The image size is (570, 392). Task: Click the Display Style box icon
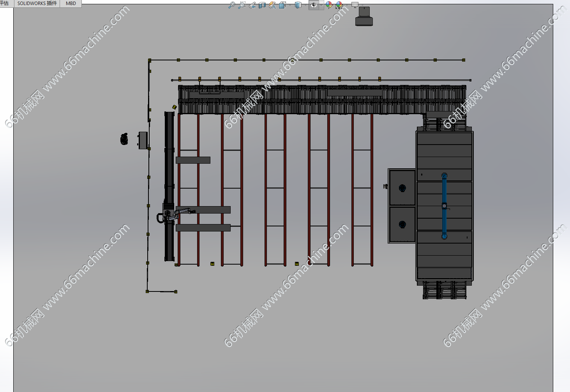pos(298,5)
